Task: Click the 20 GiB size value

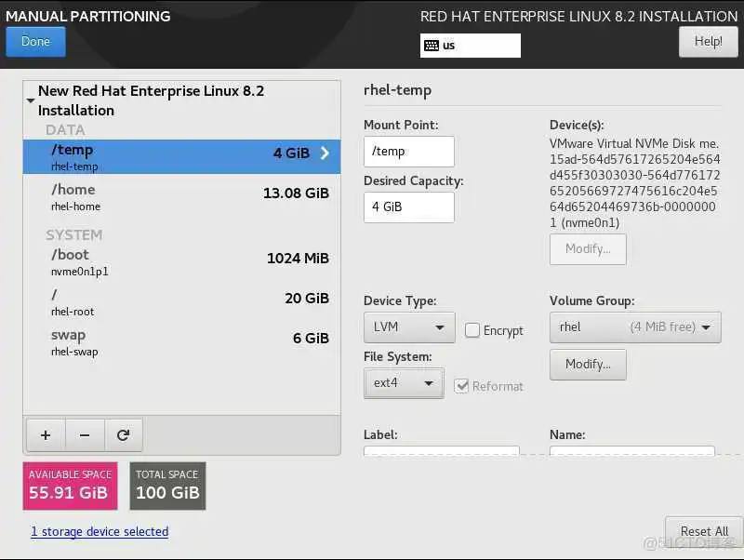Action: point(307,298)
